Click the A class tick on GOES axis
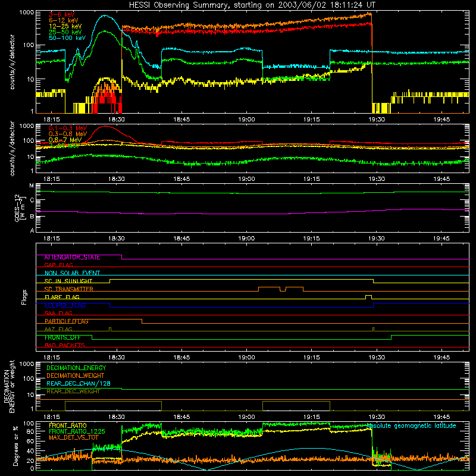The image size is (476, 476). click(32, 230)
